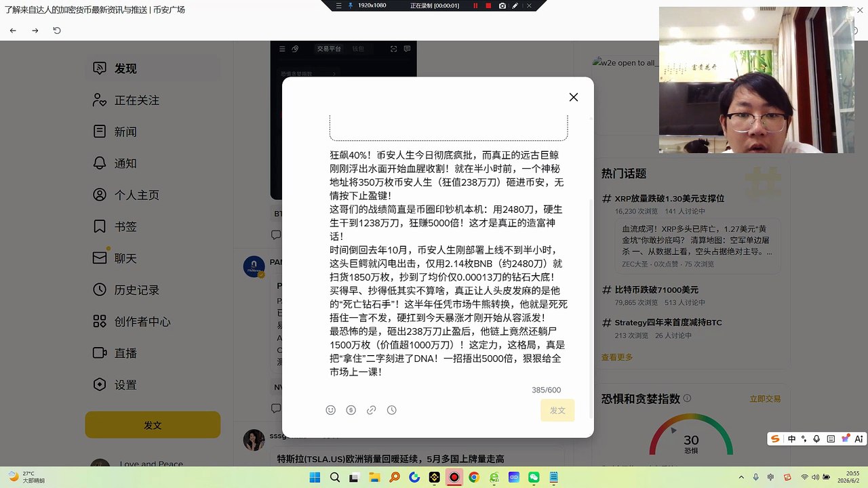
Task: Open Windows Start menu
Action: tap(315, 477)
